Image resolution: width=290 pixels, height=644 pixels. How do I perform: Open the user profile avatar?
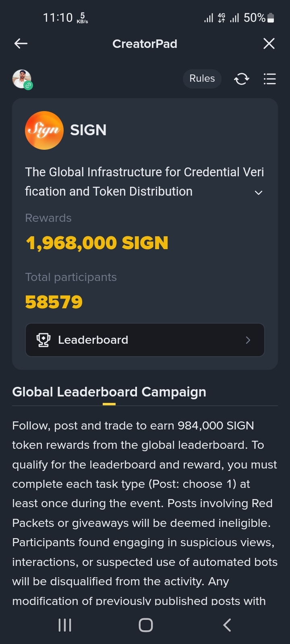pos(22,79)
